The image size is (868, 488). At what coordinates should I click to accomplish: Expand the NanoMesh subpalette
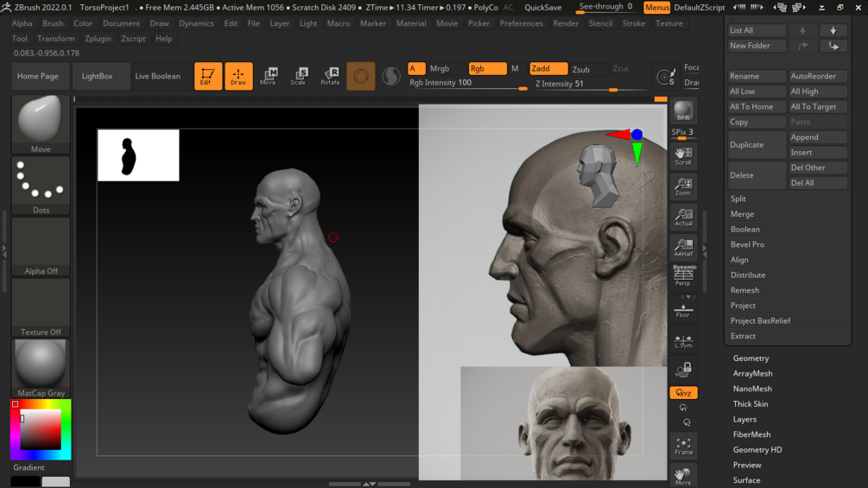[752, 389]
